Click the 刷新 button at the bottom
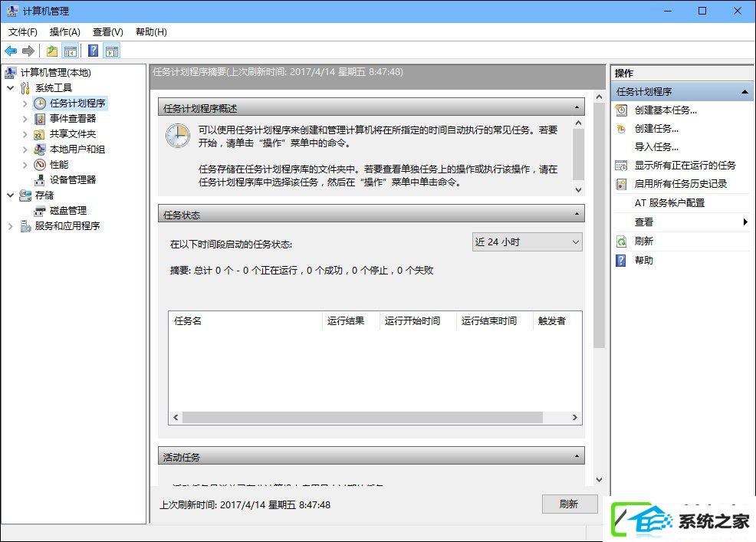The width and height of the screenshot is (756, 542). (569, 504)
